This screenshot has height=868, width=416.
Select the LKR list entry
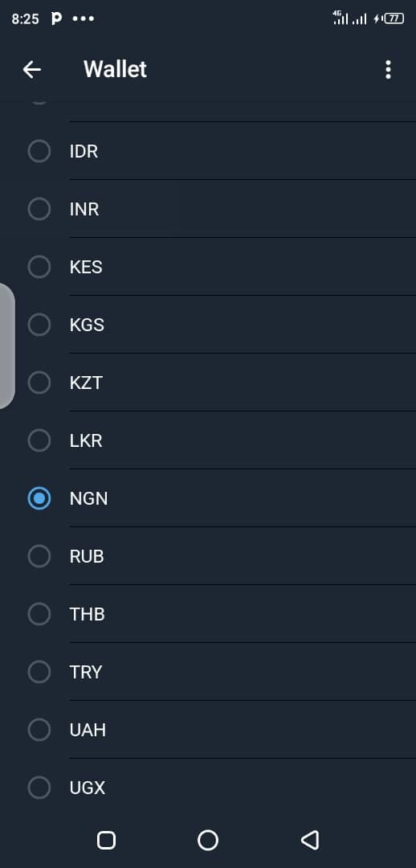[208, 440]
